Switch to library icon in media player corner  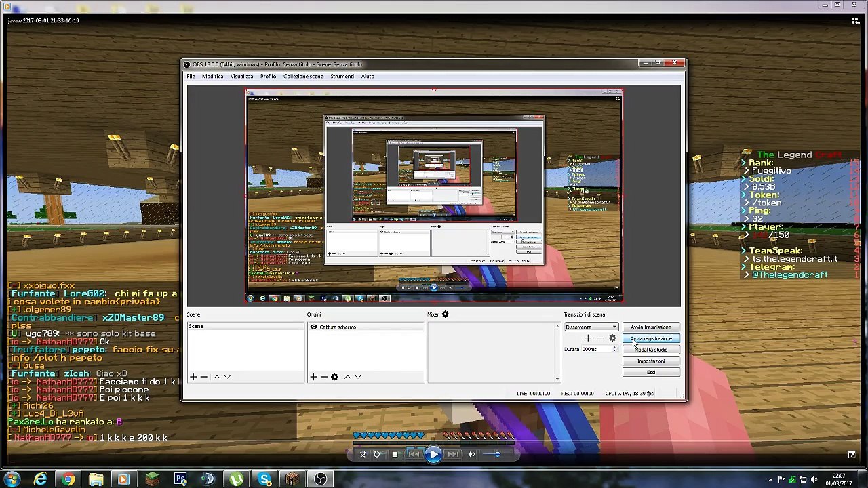click(x=855, y=21)
